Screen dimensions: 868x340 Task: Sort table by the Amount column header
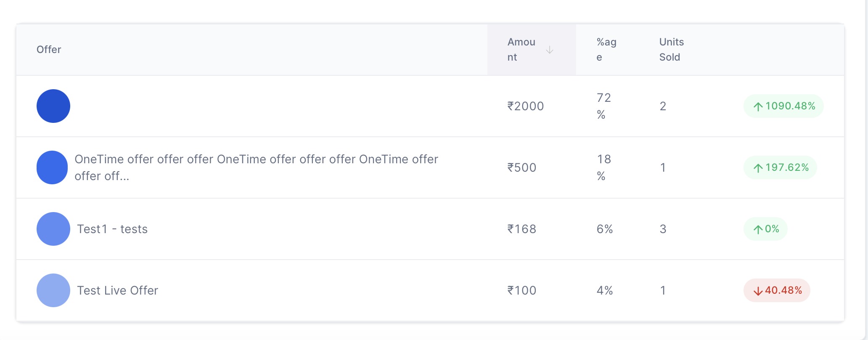point(521,50)
